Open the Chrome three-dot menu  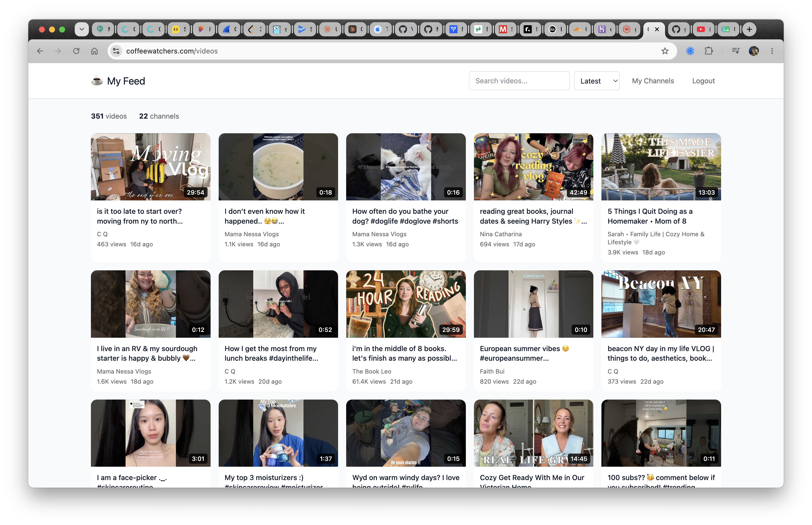pos(772,51)
